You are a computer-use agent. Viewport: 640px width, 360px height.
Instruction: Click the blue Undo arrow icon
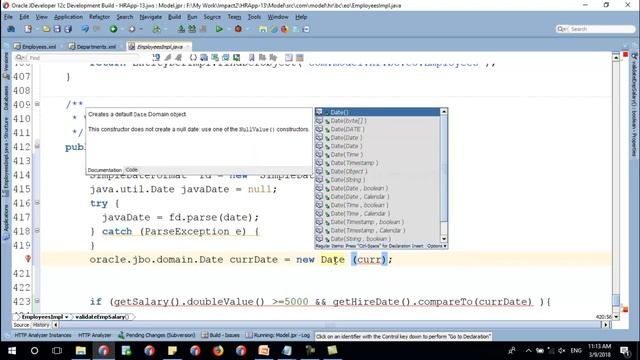84,29
